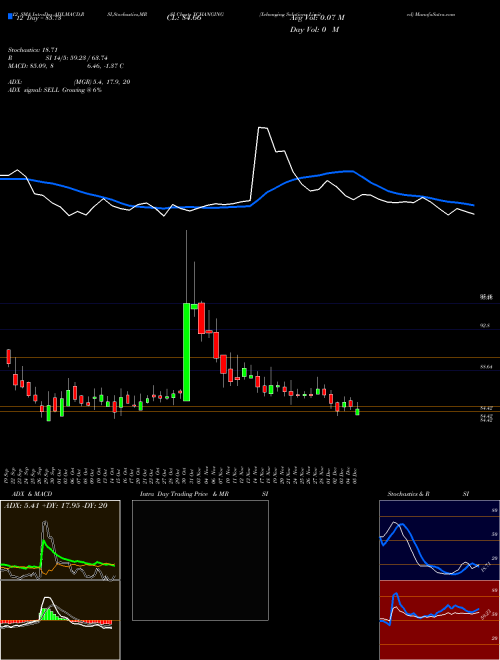Click the blue 12-day SMA legend square
The image size is (500, 660).
[11, 17]
